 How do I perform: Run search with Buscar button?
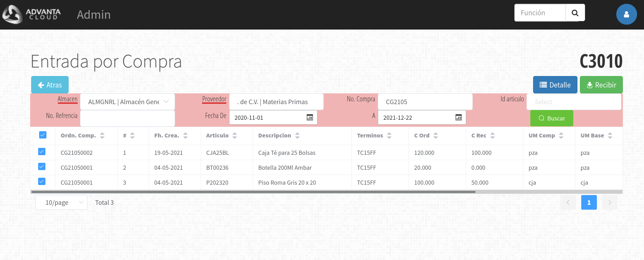click(552, 118)
